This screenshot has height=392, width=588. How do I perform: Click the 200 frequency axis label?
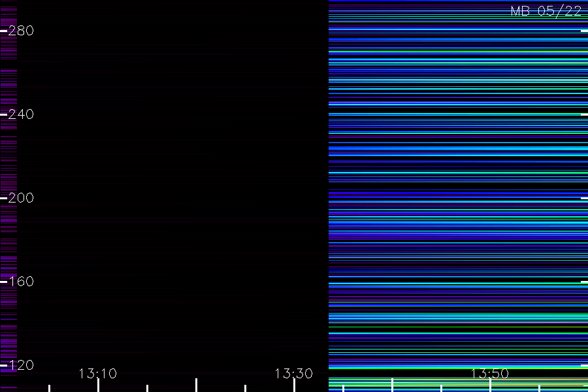[x=21, y=198]
